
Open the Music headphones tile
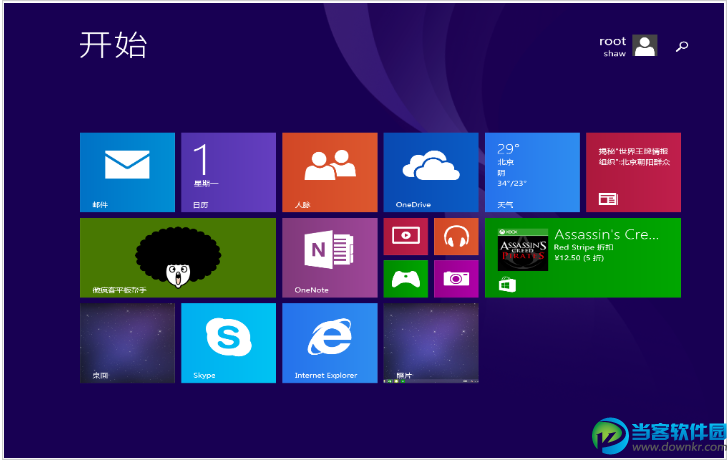[x=456, y=236]
